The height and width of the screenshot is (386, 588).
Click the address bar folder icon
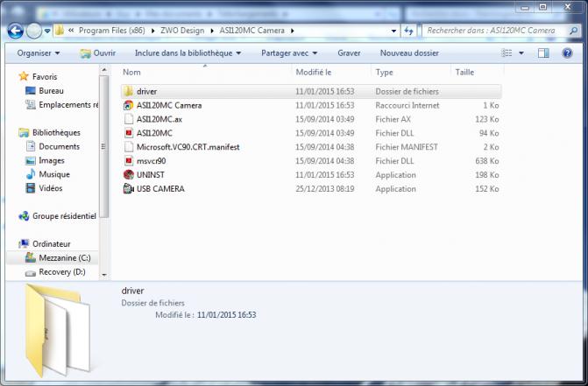60,31
